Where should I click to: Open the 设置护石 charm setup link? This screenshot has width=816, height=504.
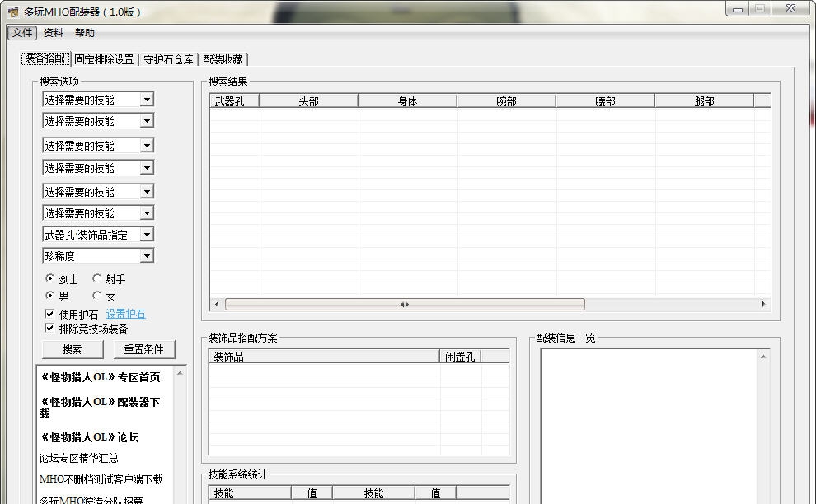126,313
